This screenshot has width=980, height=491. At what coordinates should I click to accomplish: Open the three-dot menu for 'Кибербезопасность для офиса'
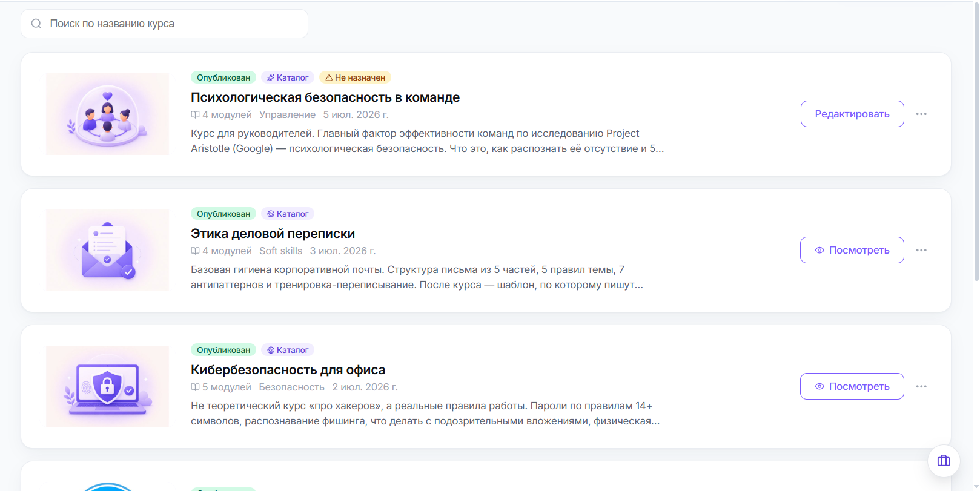pyautogui.click(x=921, y=386)
